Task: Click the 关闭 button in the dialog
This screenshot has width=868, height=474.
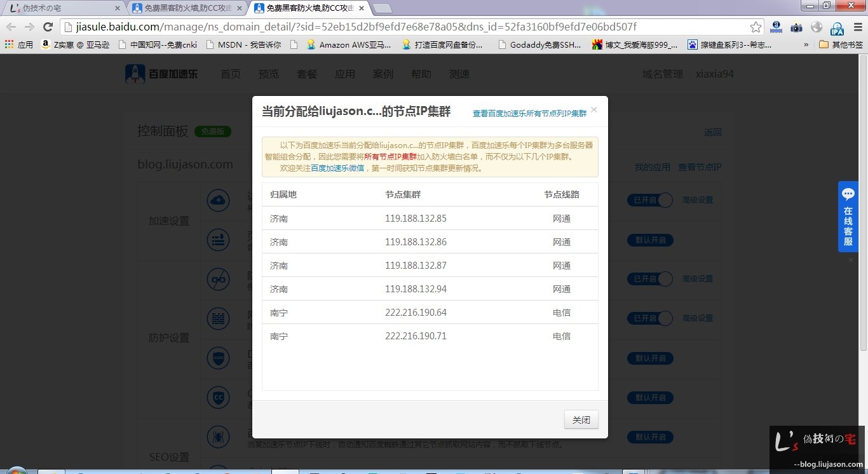Action: click(581, 420)
